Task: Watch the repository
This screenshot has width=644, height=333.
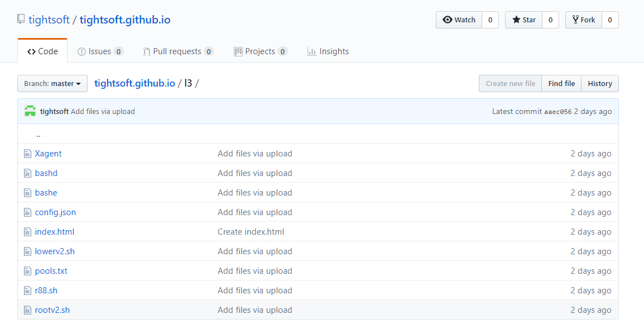Action: pyautogui.click(x=459, y=20)
